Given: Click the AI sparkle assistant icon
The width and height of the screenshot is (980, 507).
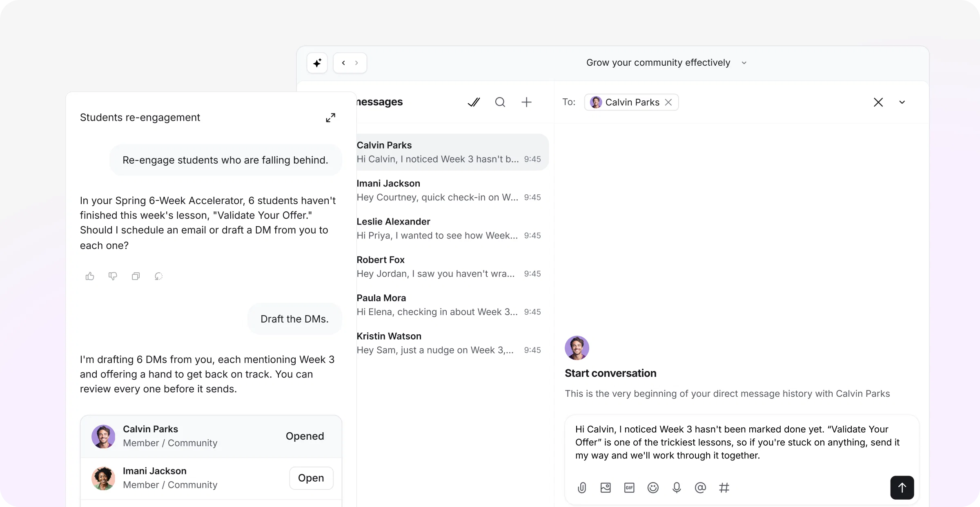Looking at the screenshot, I should 317,63.
